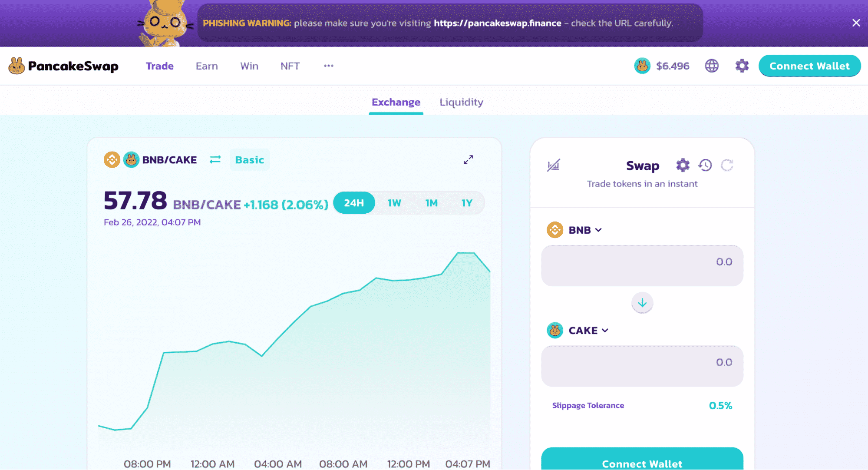This screenshot has height=470, width=868.
Task: Click 'Trade tokens in an instant' text
Action: (x=642, y=184)
